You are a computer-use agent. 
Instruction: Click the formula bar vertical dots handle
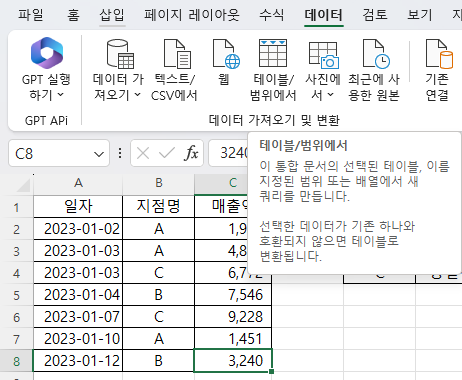click(x=120, y=153)
